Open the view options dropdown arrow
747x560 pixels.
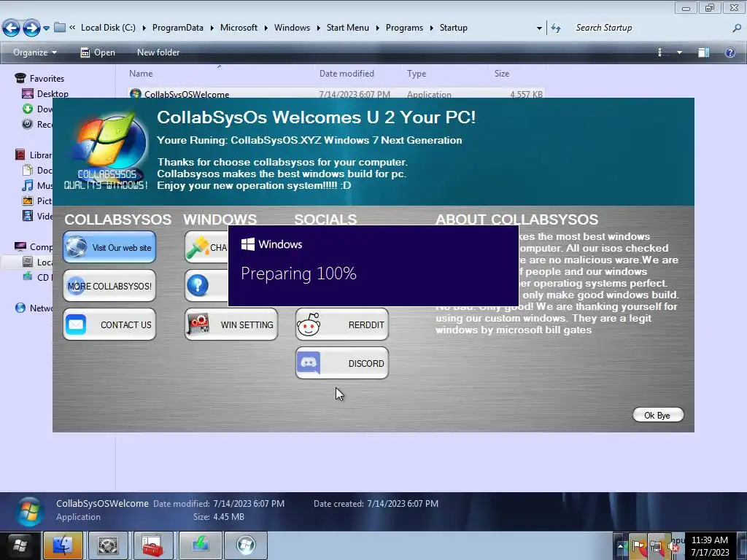[679, 52]
